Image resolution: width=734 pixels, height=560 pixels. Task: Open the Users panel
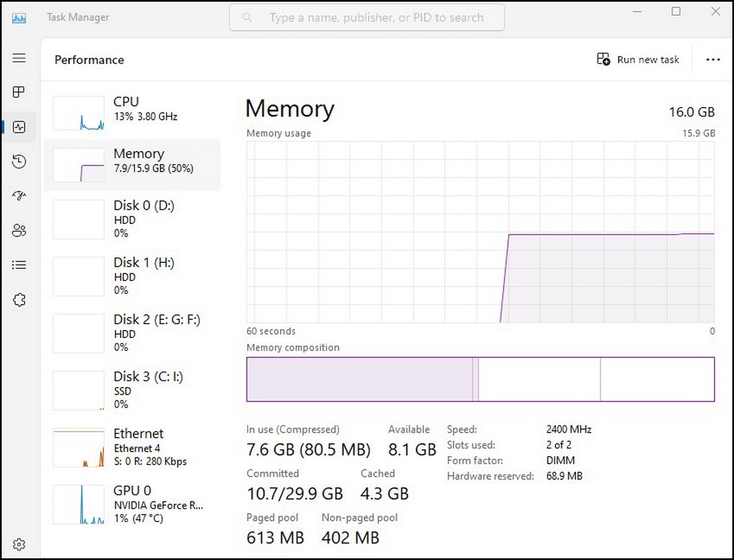(x=19, y=230)
